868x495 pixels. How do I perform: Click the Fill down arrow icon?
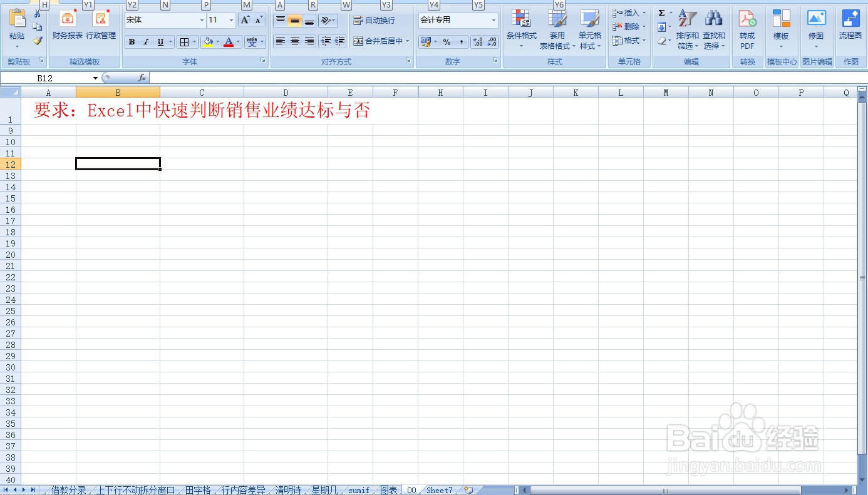tap(661, 27)
